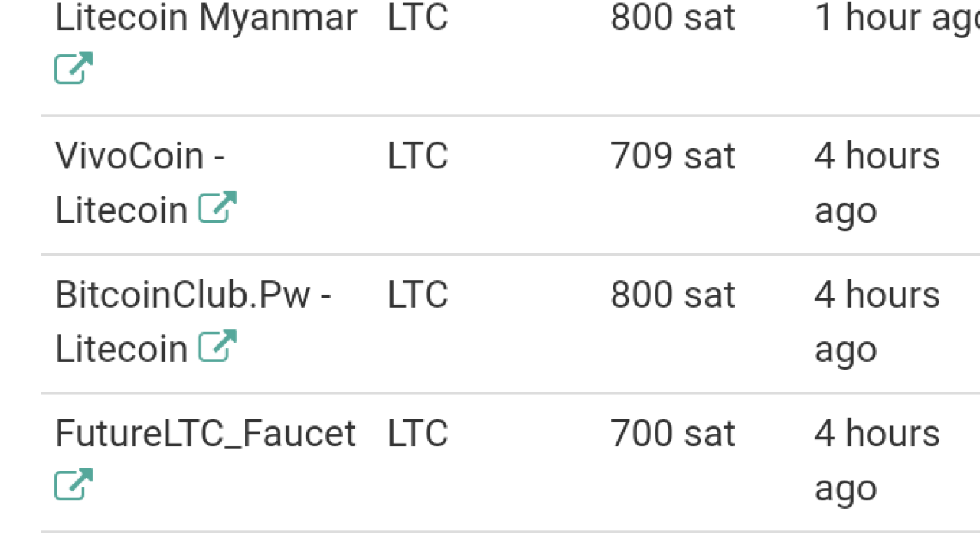Open the BitcoinClub.Pw - Litecoin faucet name
Screen dimensions: 980x551
pos(192,295)
